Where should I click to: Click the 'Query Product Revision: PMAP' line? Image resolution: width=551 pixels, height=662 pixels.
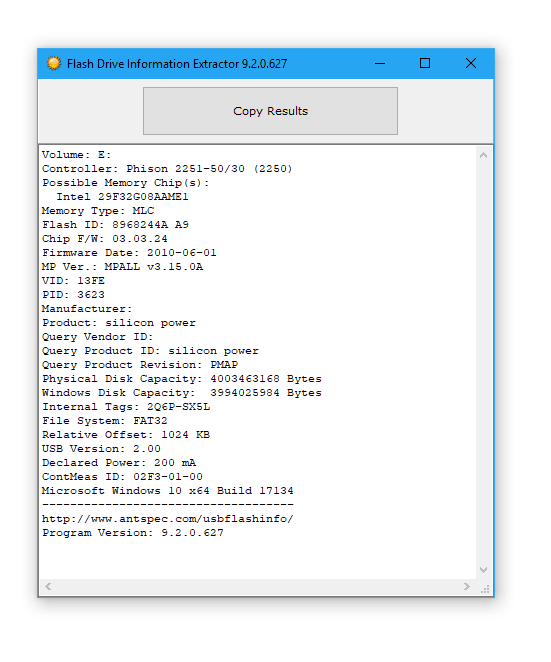pos(140,365)
